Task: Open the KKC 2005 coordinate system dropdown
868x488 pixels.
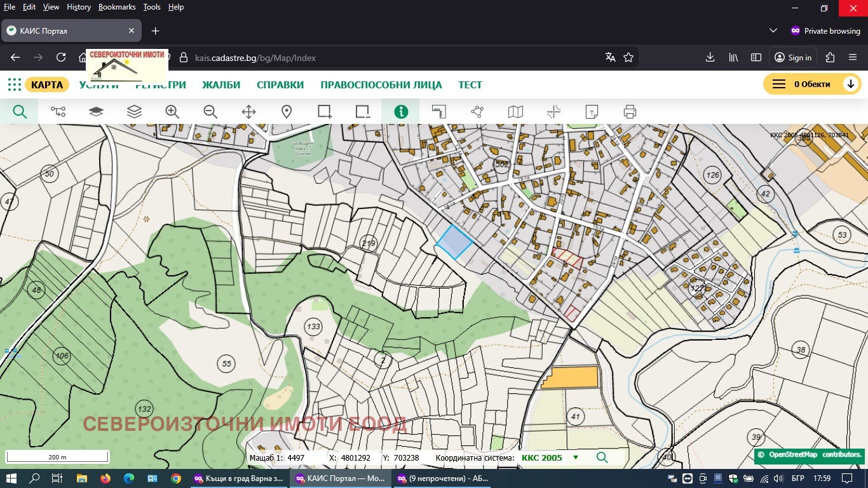Action: (x=576, y=457)
